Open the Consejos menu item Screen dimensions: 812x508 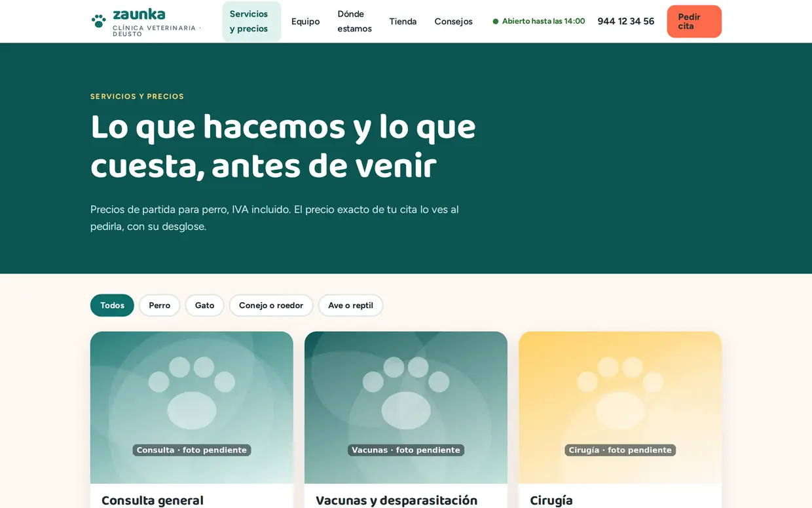click(453, 22)
